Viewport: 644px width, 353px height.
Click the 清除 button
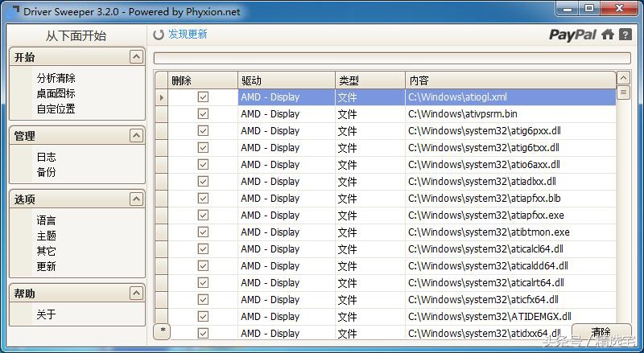601,331
